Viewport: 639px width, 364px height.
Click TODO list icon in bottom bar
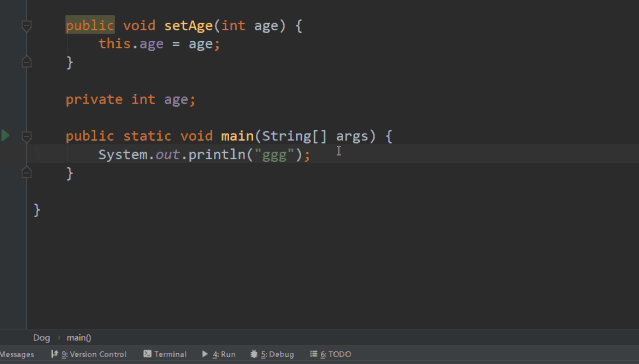(x=313, y=354)
